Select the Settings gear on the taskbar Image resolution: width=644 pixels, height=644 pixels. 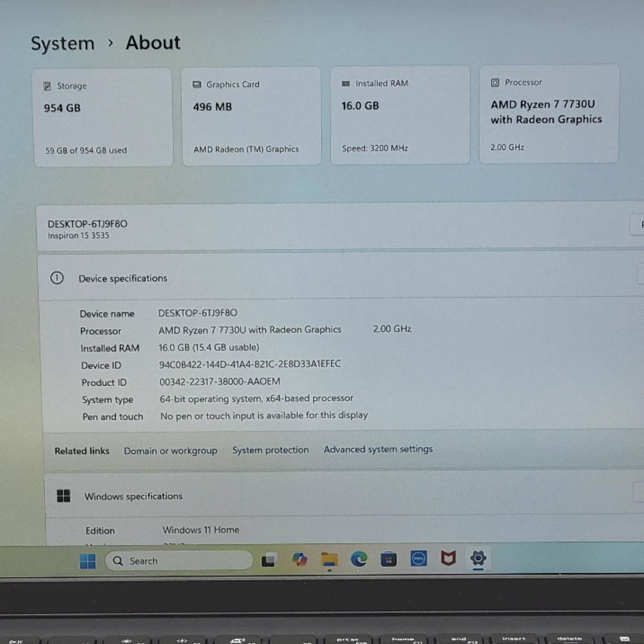(x=478, y=558)
